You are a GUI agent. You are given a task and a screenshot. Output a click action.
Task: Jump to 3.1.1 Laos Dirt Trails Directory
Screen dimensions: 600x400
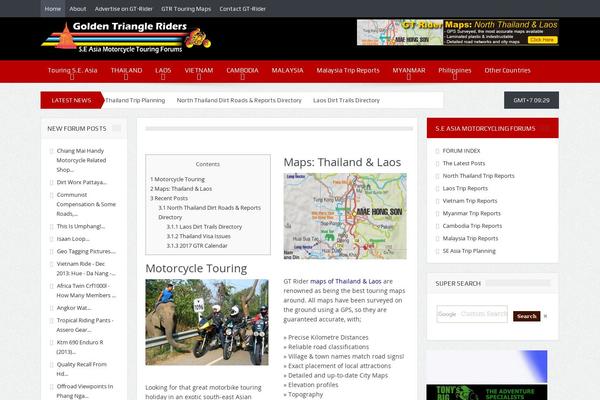point(204,227)
